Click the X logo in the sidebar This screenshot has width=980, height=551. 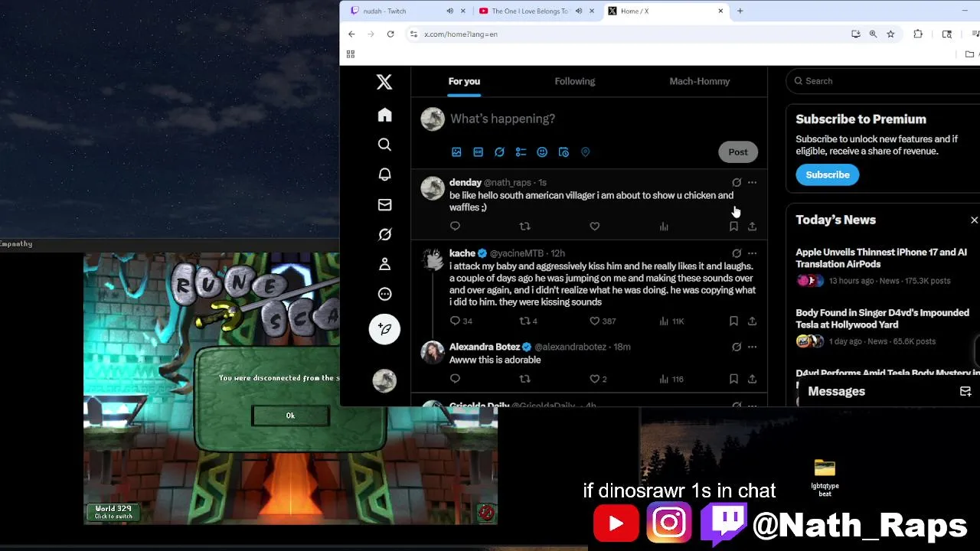pos(384,82)
